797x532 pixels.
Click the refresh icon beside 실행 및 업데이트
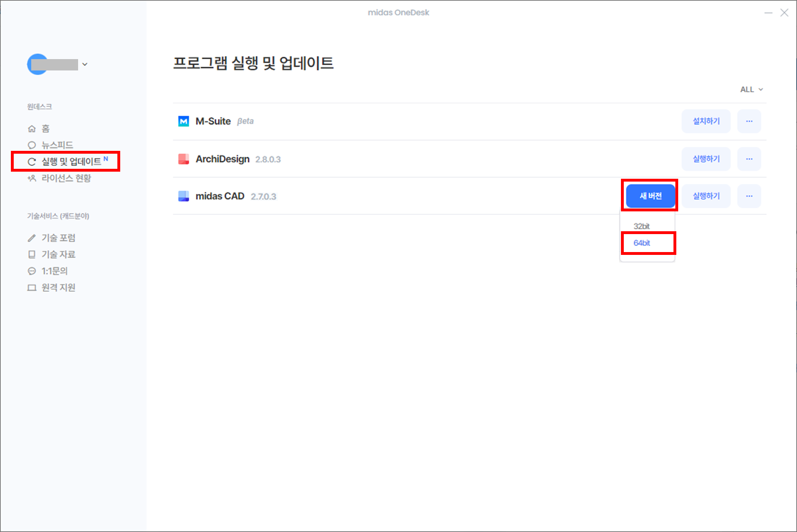tap(32, 162)
